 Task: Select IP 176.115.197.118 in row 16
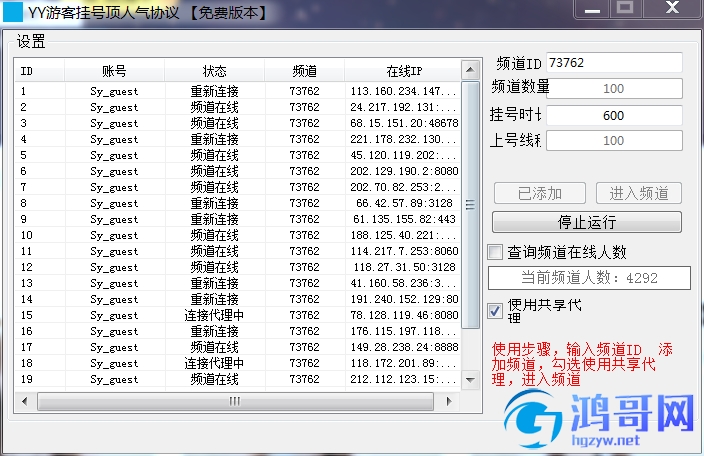coord(403,331)
